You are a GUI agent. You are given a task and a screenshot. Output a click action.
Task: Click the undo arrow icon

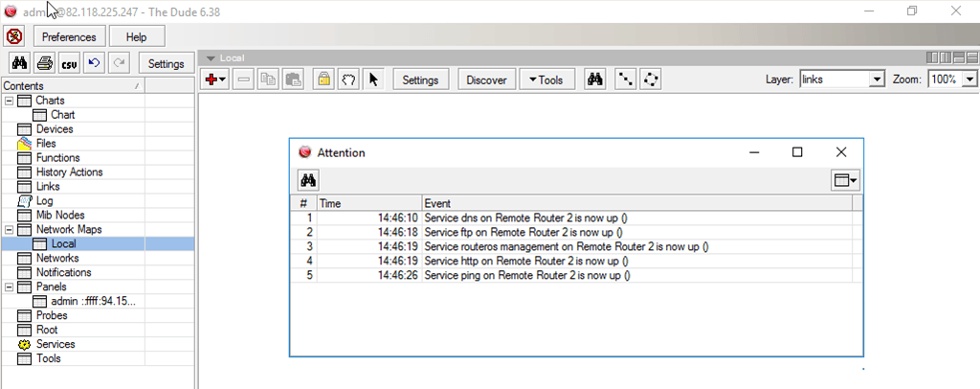pyautogui.click(x=94, y=64)
